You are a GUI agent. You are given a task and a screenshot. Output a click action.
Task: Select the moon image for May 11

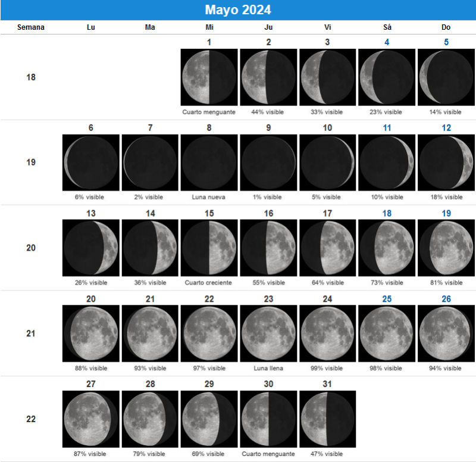(387, 163)
